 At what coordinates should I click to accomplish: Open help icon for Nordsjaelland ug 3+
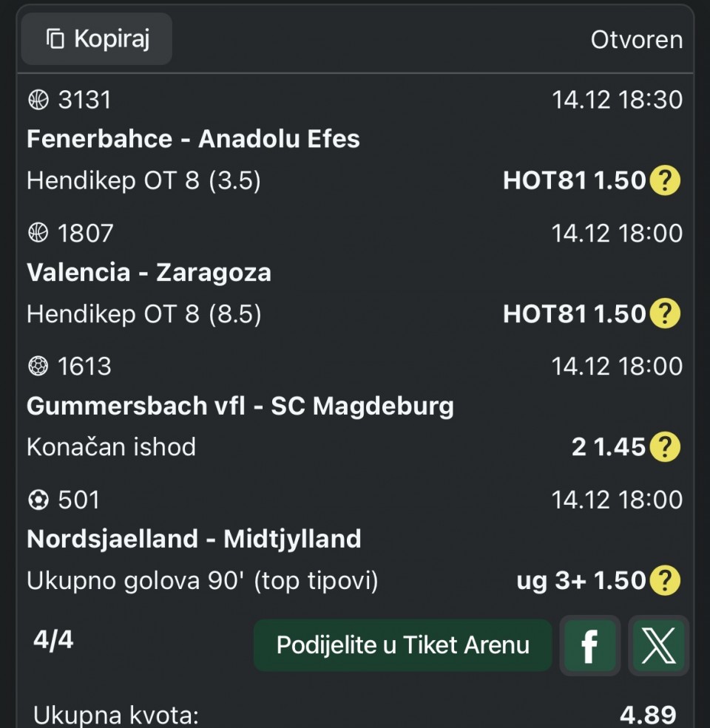point(664,580)
